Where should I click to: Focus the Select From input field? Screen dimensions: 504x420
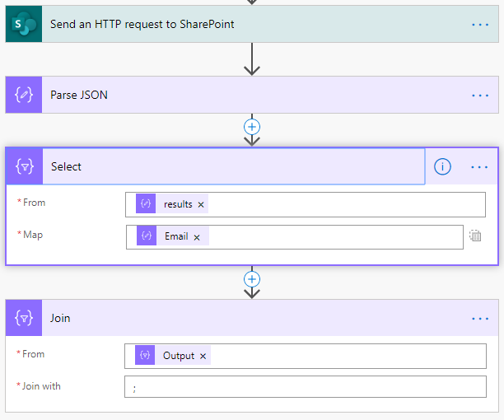coord(306,205)
